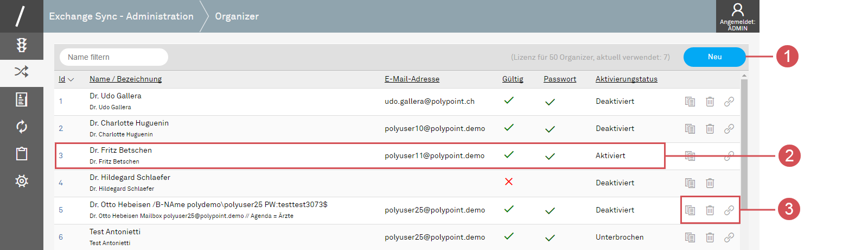
Task: Create new organizer with Neu button
Action: [714, 57]
